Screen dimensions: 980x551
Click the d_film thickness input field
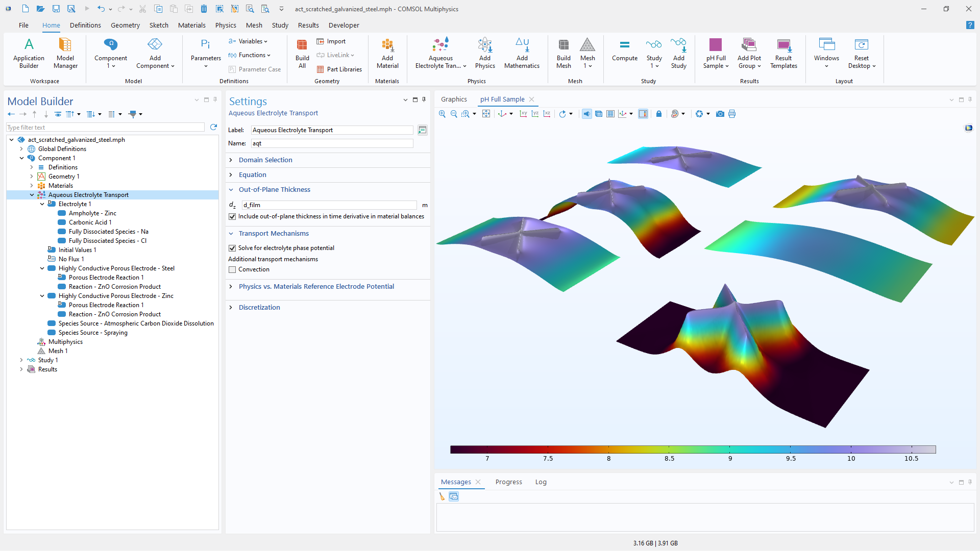tap(329, 205)
